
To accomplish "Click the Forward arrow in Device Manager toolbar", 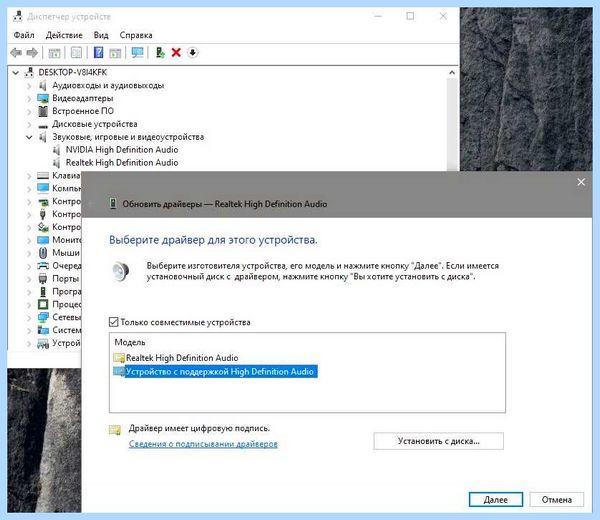I will click(32, 52).
